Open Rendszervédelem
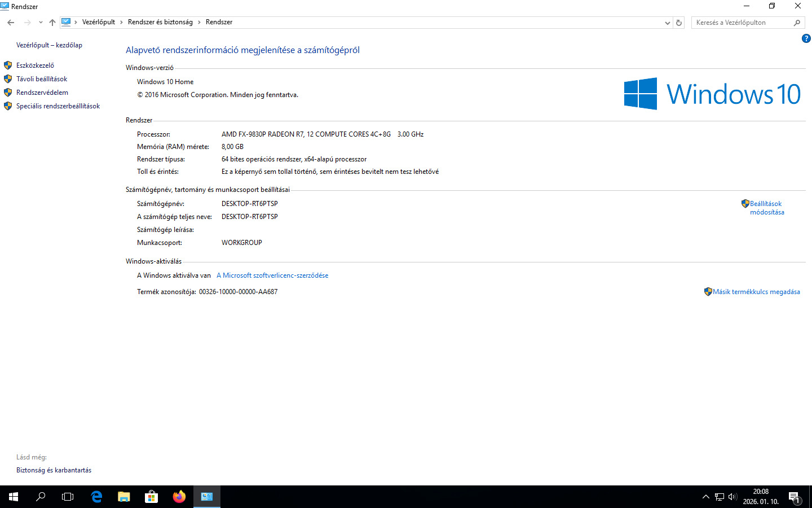 42,93
